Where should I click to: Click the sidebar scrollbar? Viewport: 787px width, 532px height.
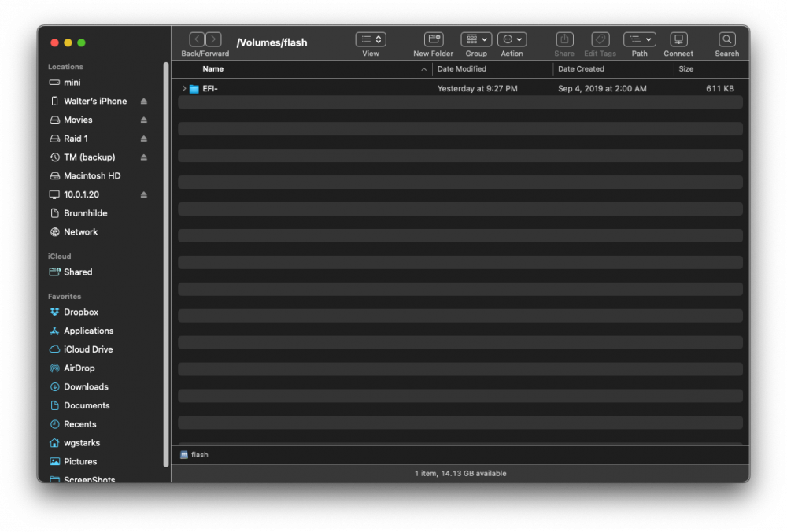(x=165, y=265)
